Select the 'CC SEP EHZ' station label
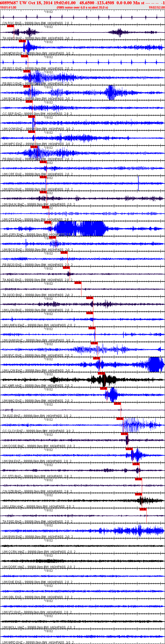 coord(12,114)
